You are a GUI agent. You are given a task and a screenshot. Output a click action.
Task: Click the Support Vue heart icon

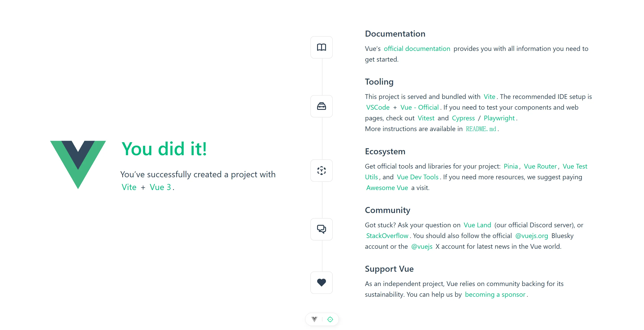pos(321,283)
